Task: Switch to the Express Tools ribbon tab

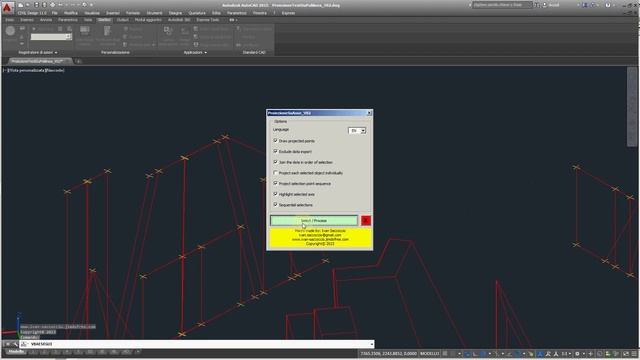Action: pos(208,20)
